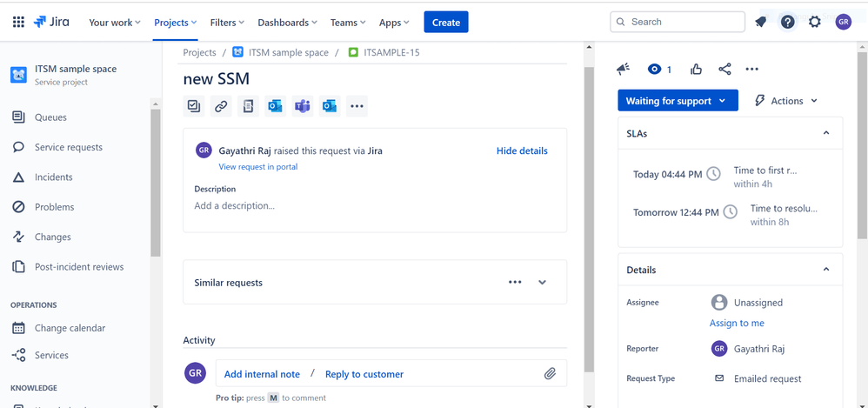Click the notifications bell icon
868x408 pixels.
pos(761,22)
